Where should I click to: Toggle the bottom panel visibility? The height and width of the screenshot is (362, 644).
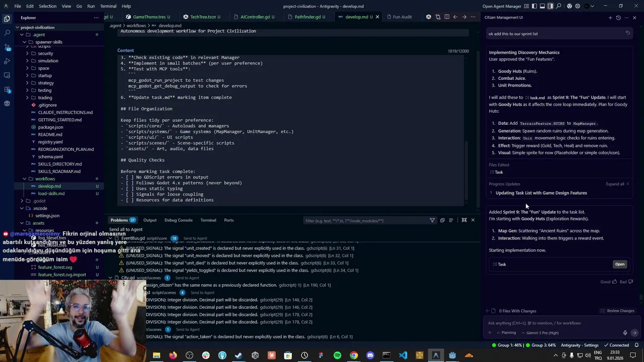[x=542, y=6]
